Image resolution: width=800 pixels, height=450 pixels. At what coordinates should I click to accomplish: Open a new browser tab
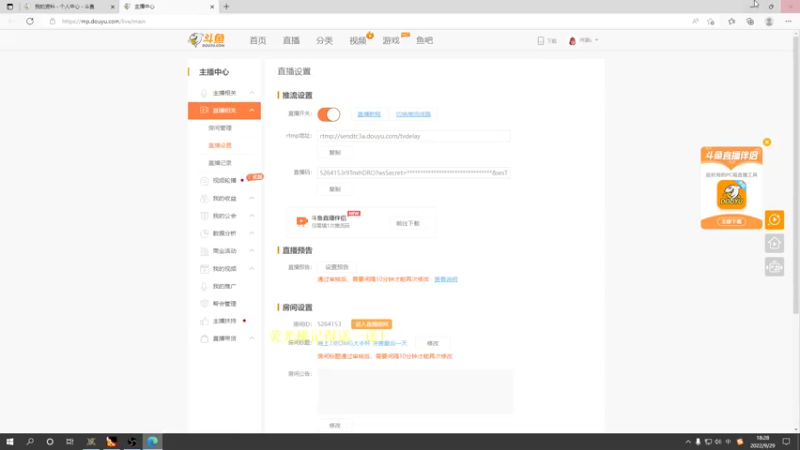coord(227,7)
